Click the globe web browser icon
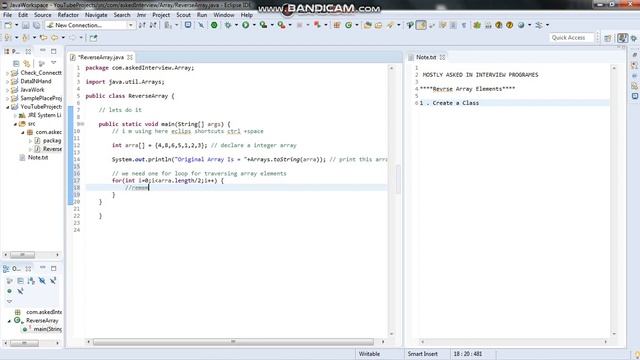Viewport: 640px width, 360px height. click(x=521, y=25)
